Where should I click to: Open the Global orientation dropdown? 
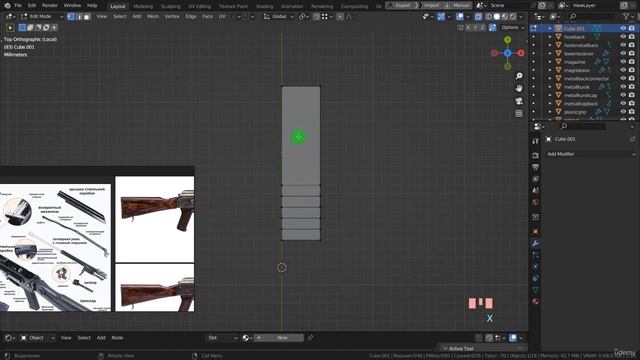(x=279, y=17)
